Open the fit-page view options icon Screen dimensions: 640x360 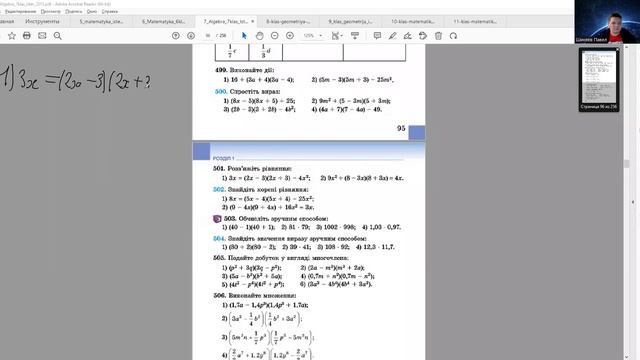pyautogui.click(x=336, y=36)
